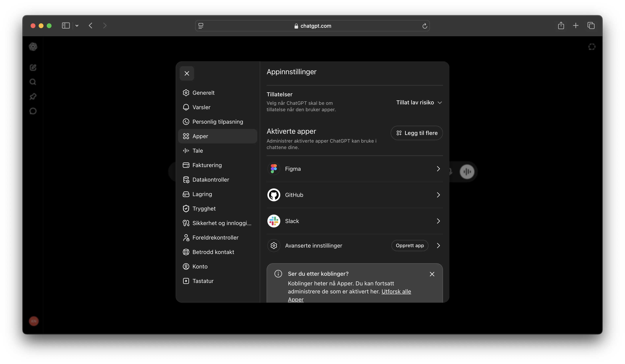Click the Avanserte innstillinger gear icon

[274, 246]
